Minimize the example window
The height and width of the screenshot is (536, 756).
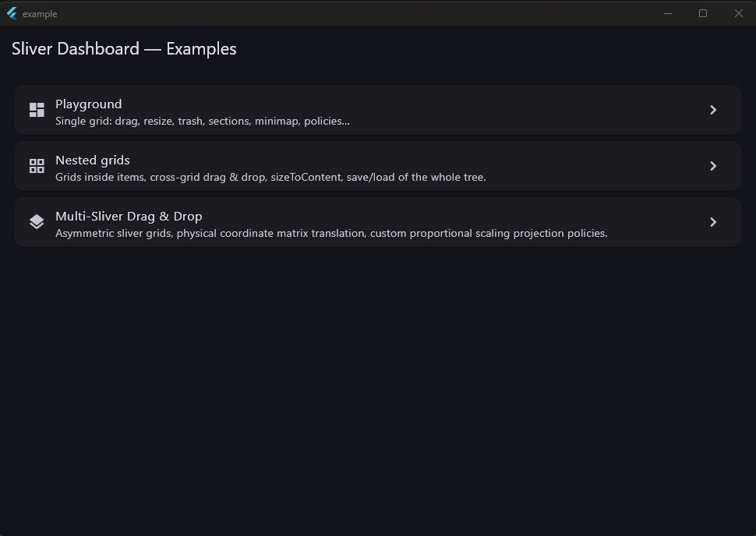(668, 13)
